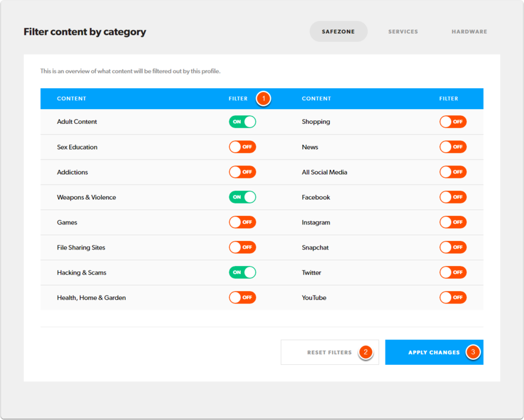
Task: Turn on File Sharing Sites filtering
Action: pos(242,247)
